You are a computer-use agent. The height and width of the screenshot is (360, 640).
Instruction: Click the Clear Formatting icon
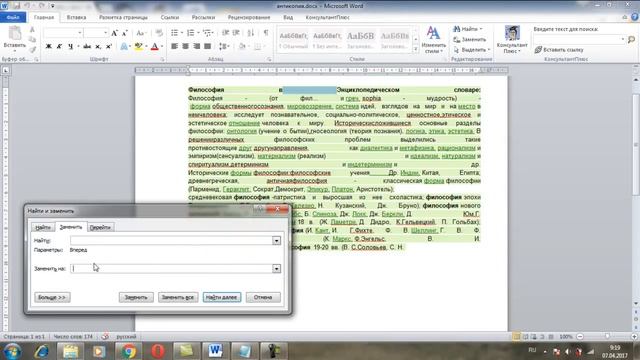(159, 33)
